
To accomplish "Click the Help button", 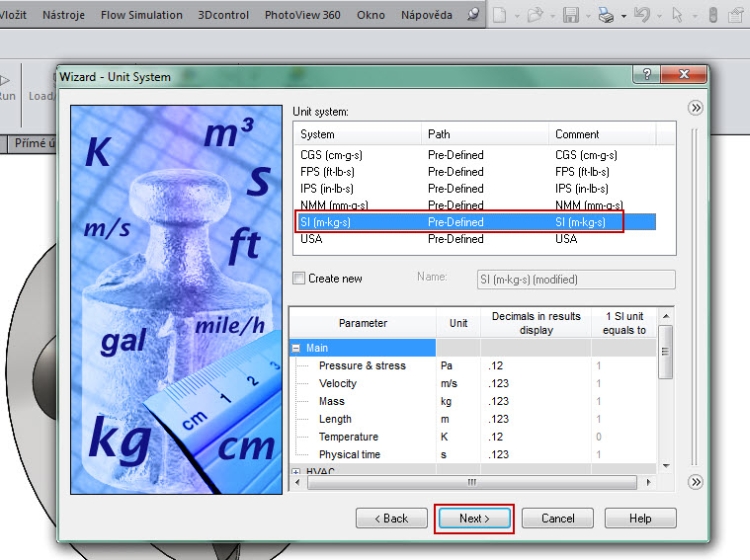I will click(640, 518).
